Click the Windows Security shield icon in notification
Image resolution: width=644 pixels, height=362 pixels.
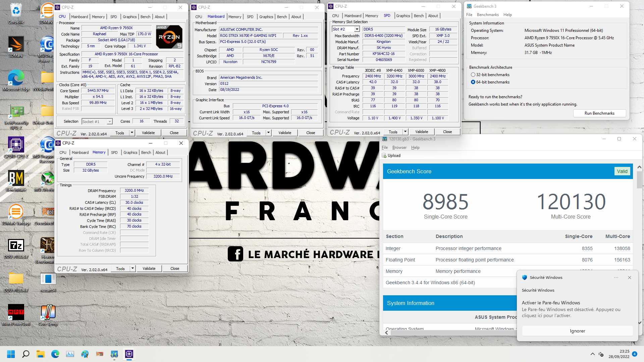pos(525,278)
